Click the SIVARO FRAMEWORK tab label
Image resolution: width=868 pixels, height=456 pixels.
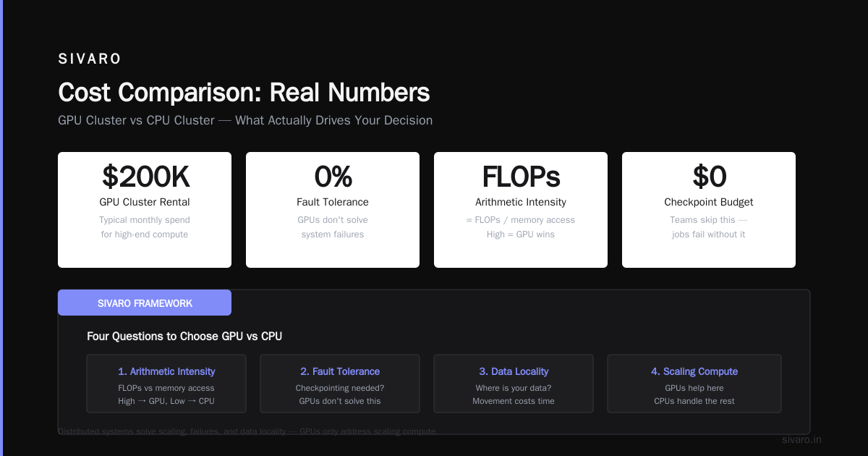tap(145, 303)
